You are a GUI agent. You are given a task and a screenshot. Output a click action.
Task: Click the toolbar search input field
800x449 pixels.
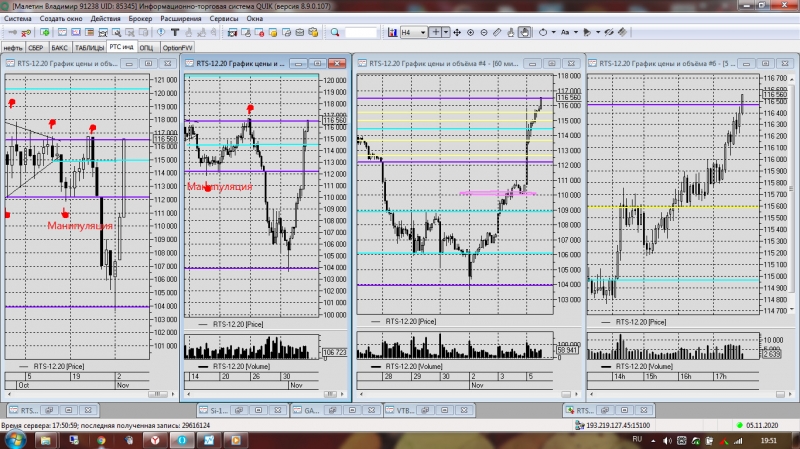point(360,32)
